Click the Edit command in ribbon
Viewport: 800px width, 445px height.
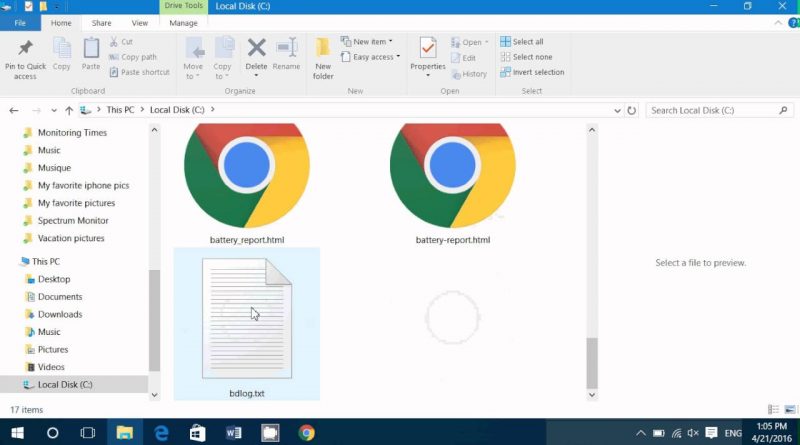pyautogui.click(x=463, y=58)
